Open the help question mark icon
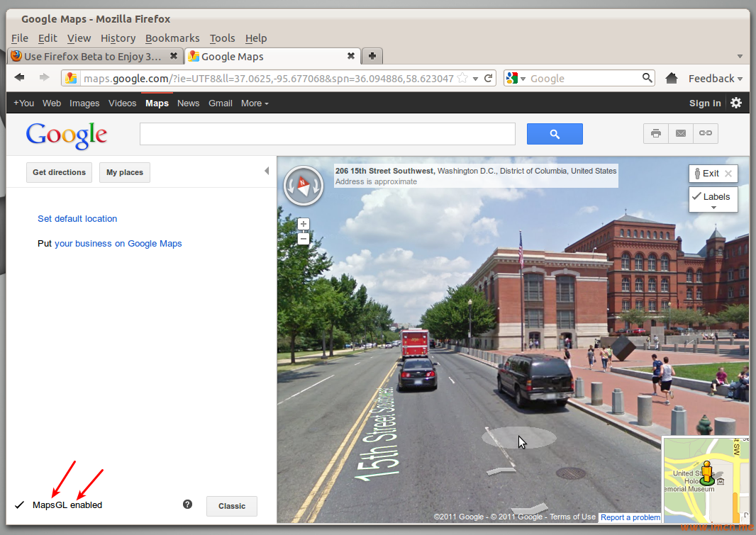756x535 pixels. [187, 505]
